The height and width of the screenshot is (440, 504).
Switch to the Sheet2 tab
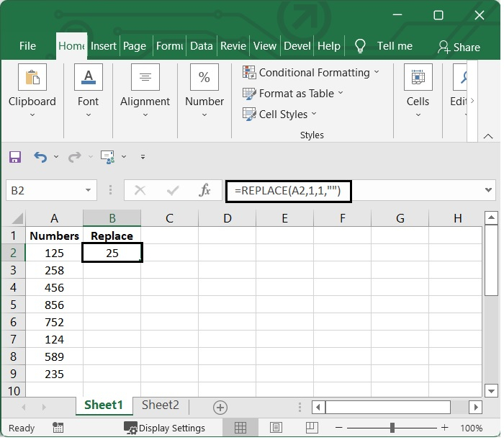pos(160,405)
